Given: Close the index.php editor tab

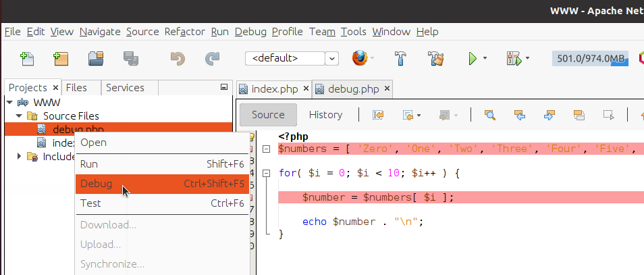Looking at the screenshot, I should click(306, 89).
